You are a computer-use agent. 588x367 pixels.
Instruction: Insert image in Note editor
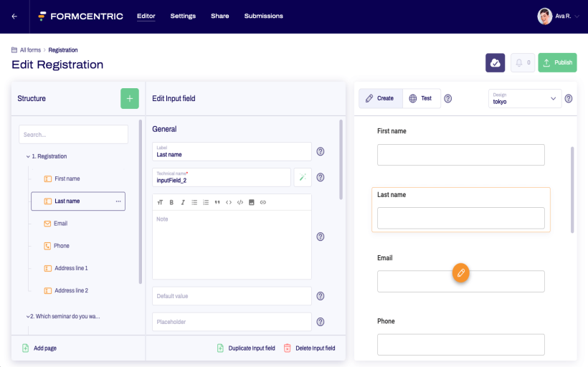click(252, 202)
